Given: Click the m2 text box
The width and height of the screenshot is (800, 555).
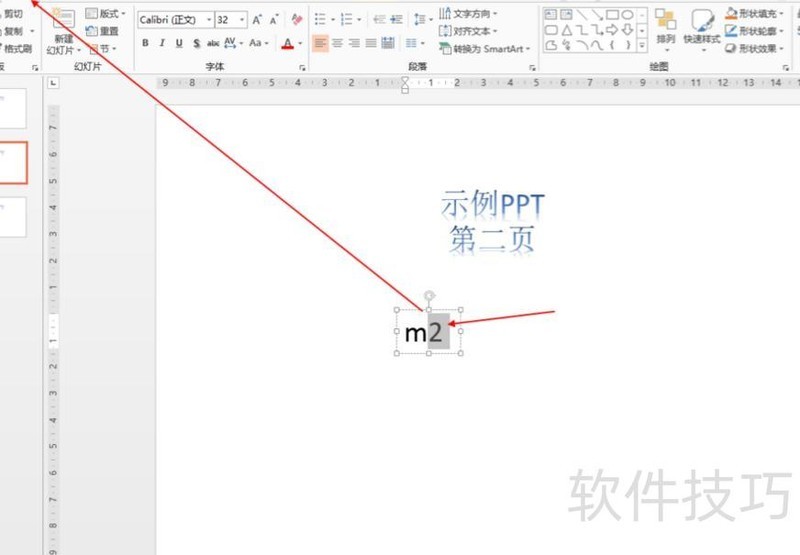Looking at the screenshot, I should pos(429,332).
